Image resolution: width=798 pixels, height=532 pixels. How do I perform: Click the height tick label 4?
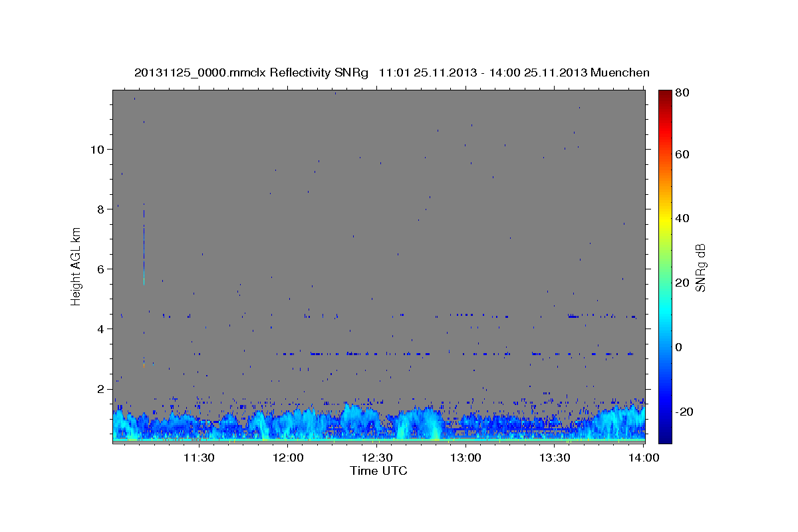(99, 329)
